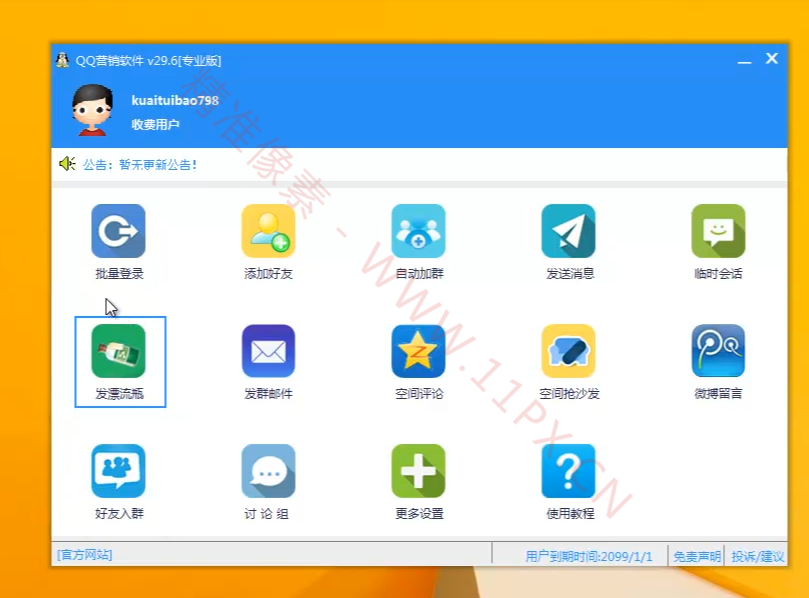Click the 收费用户 paid user label
The height and width of the screenshot is (598, 809).
pos(155,124)
